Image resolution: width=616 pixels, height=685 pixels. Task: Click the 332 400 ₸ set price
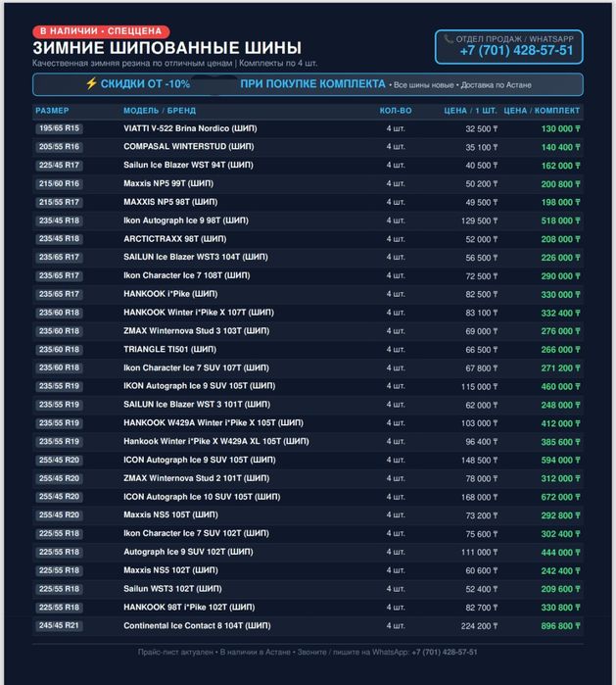560,314
